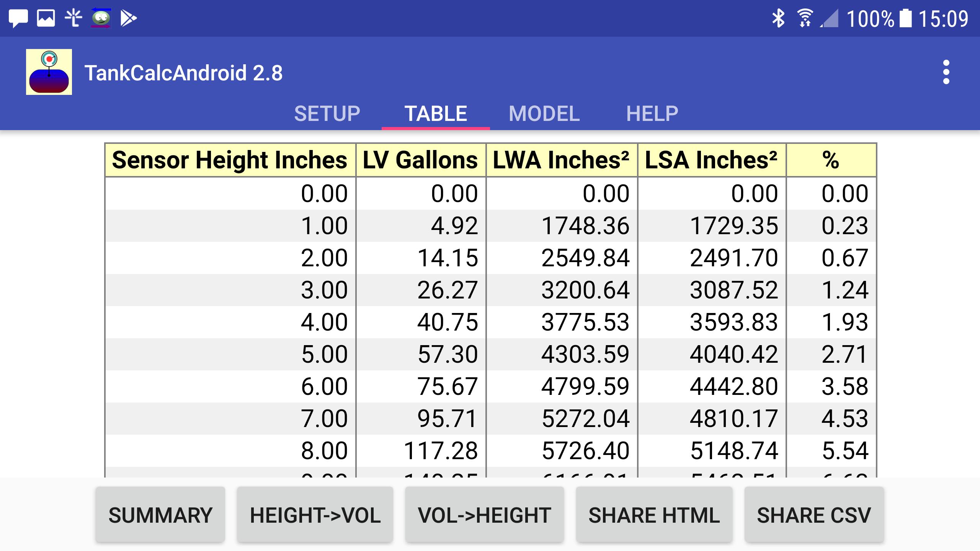Tap the 117.28 gallons table cell
The image size is (980, 551).
440,450
